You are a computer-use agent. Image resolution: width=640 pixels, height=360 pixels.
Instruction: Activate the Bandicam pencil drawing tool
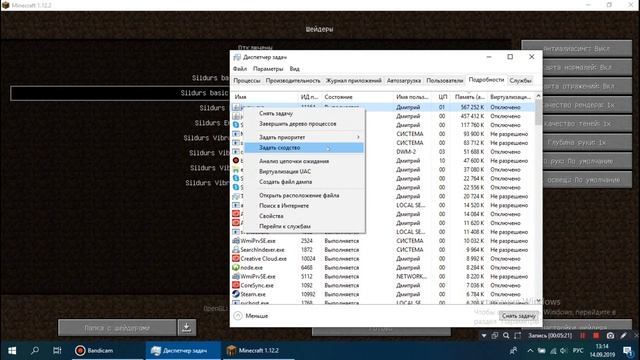623,336
